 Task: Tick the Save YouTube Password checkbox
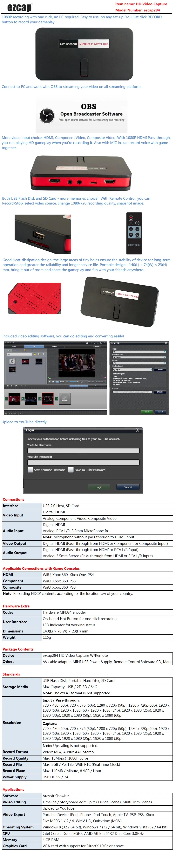coord(71,470)
